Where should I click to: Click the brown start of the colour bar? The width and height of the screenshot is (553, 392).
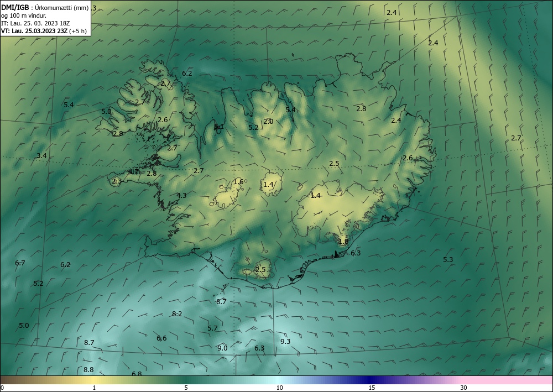point(11,380)
